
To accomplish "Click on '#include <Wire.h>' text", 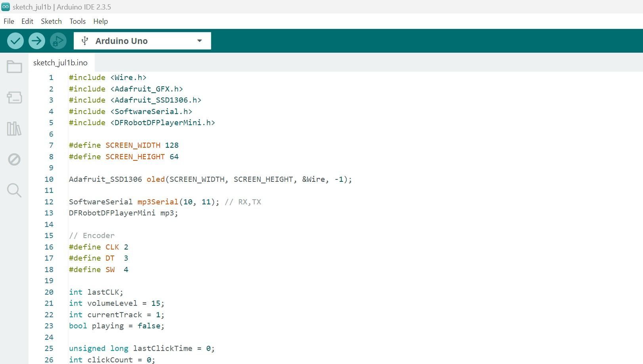I will click(x=108, y=77).
